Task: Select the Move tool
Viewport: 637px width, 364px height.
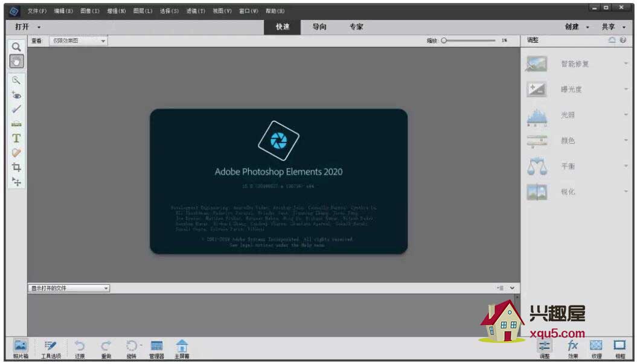Action: pyautogui.click(x=16, y=182)
